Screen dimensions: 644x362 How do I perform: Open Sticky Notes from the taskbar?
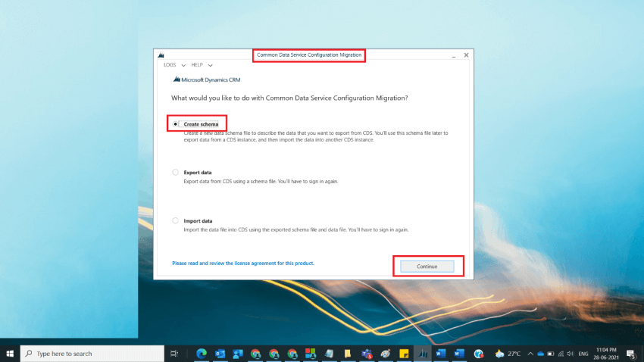pyautogui.click(x=404, y=354)
